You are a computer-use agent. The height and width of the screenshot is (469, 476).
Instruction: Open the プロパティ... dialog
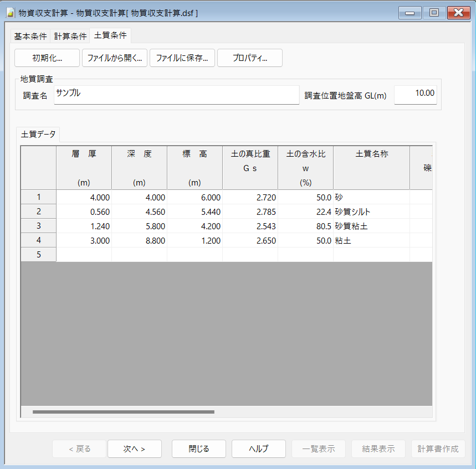(249, 58)
